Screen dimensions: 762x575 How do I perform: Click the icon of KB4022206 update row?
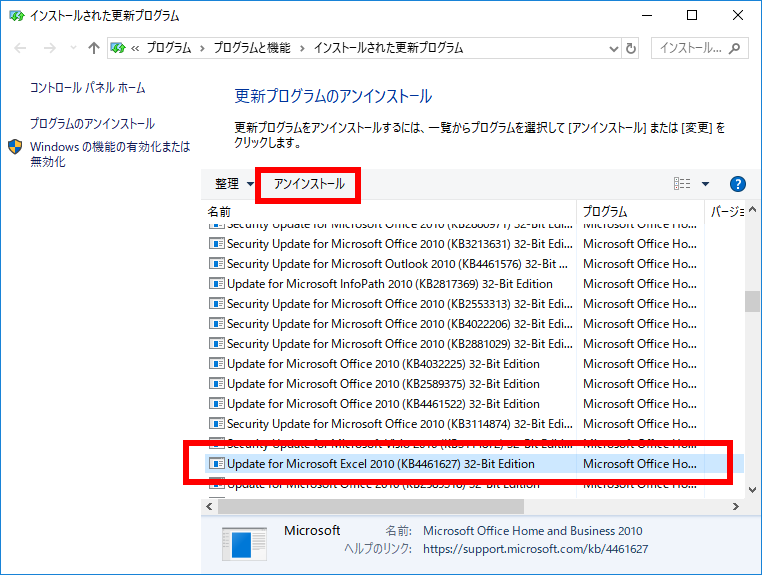point(216,324)
